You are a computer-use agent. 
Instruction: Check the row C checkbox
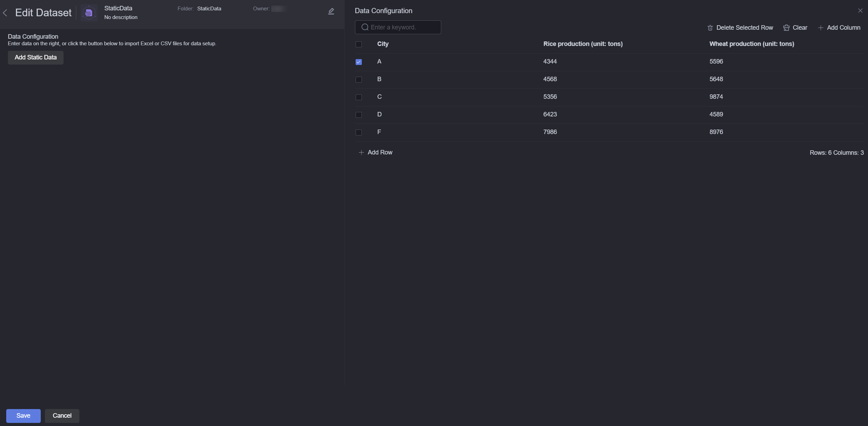pos(359,97)
